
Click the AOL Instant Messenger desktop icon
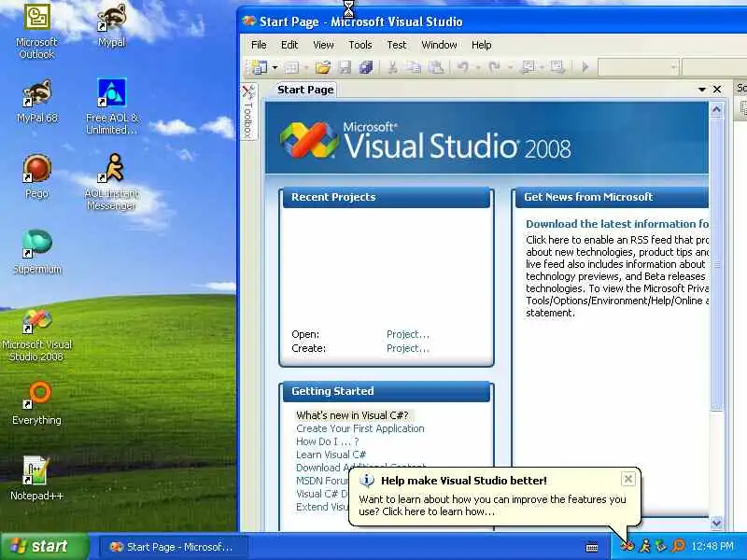tap(112, 182)
